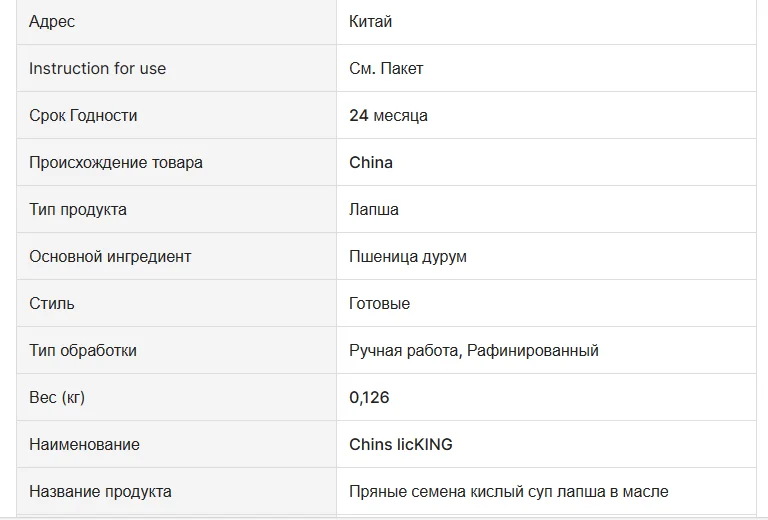This screenshot has height=520, width=768.
Task: Click the bold 'China' origin value
Action: point(371,162)
